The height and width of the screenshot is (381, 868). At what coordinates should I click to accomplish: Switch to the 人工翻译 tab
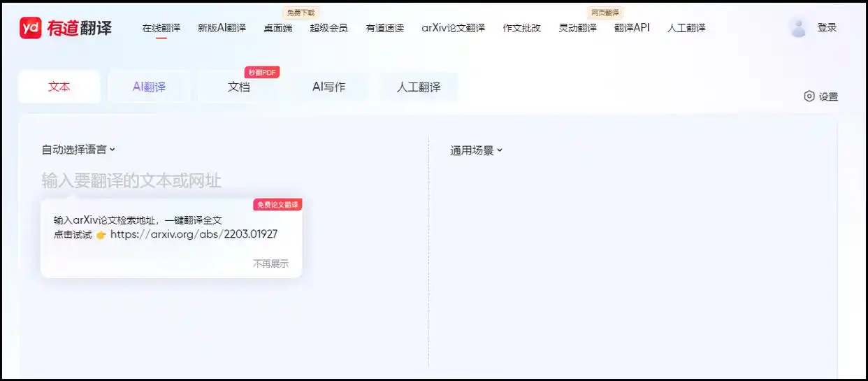418,87
